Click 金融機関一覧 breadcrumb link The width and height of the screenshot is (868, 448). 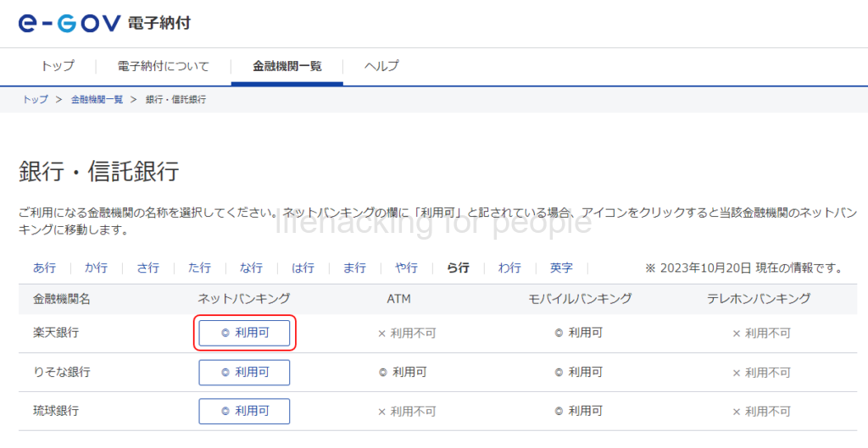point(97,100)
